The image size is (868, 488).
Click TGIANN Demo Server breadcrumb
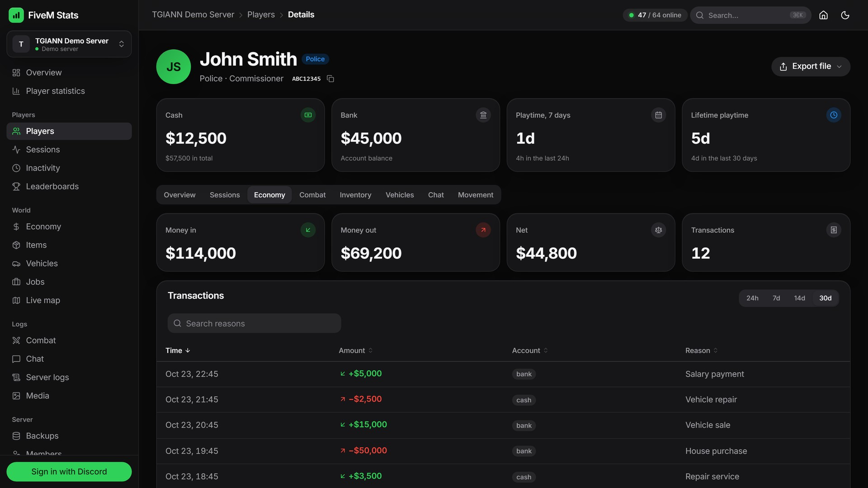tap(193, 14)
